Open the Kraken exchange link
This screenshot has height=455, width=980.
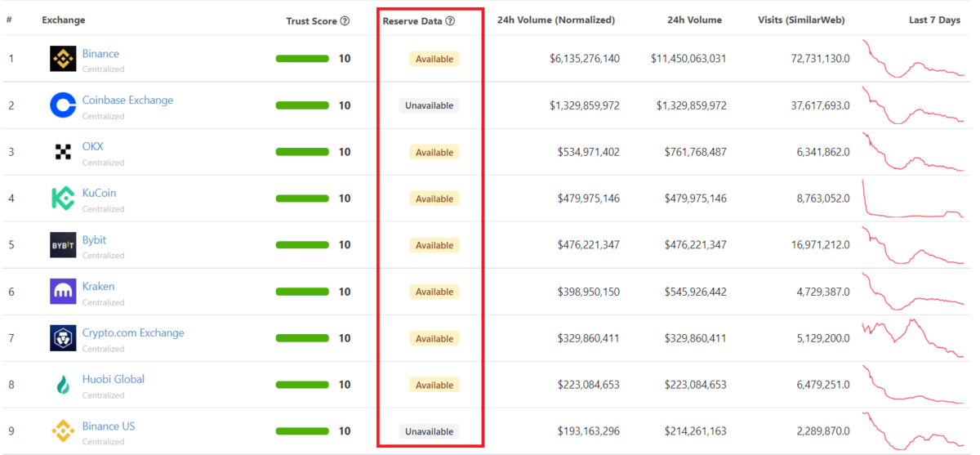tap(98, 287)
